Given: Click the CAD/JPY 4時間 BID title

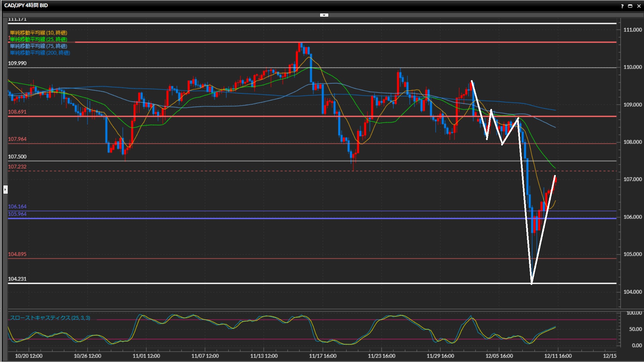Looking at the screenshot, I should (26, 5).
